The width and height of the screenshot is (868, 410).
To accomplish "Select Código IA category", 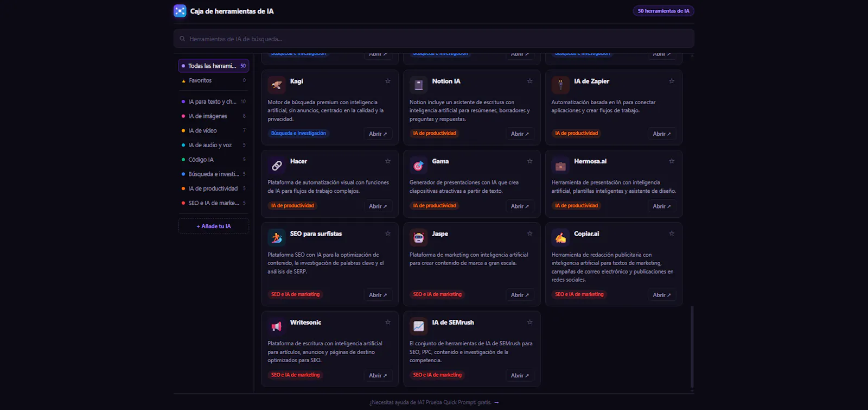I will pos(214,160).
